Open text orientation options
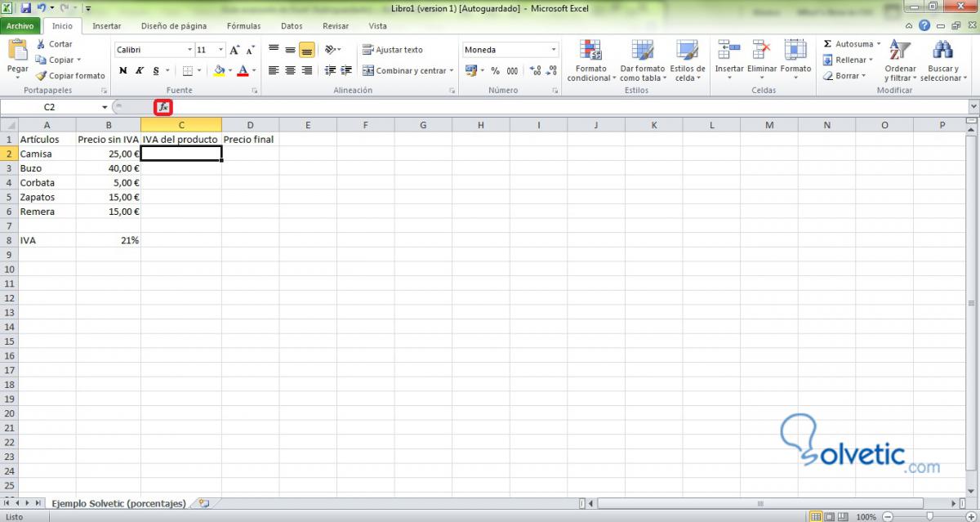The height and width of the screenshot is (522, 980). pyautogui.click(x=331, y=50)
